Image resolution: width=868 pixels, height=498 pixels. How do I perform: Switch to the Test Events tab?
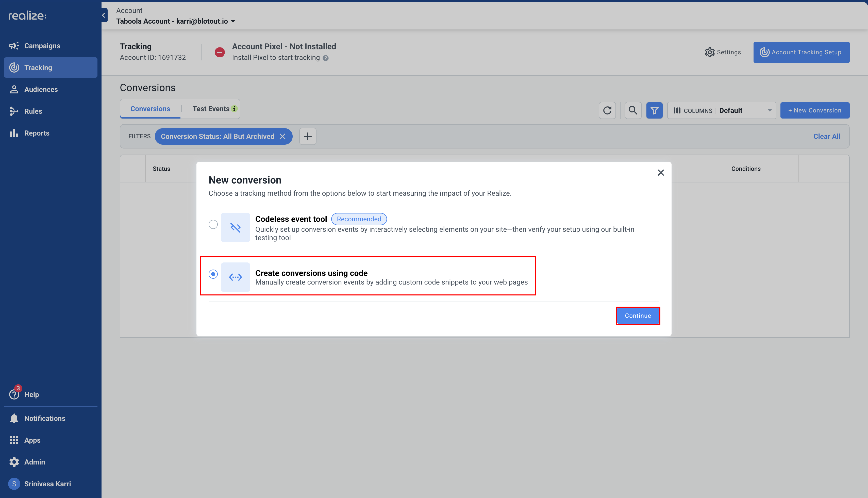(211, 109)
